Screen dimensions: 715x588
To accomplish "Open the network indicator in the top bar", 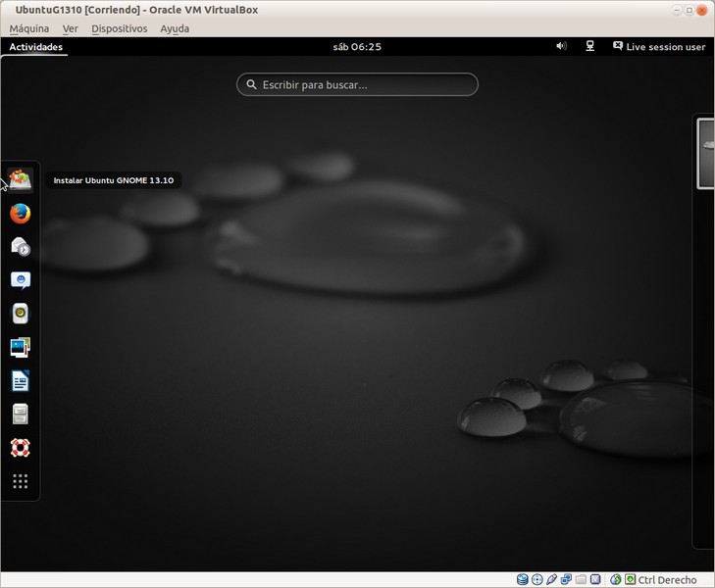I will 589,46.
